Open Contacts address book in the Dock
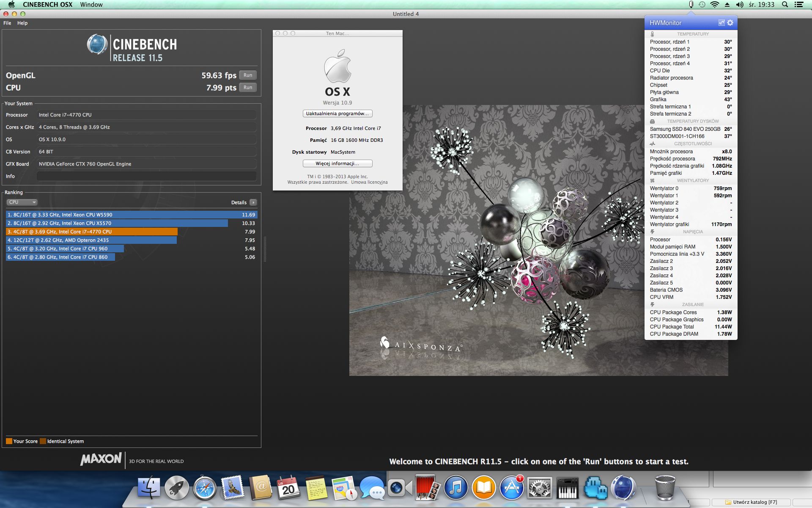Image resolution: width=812 pixels, height=508 pixels. point(261,488)
